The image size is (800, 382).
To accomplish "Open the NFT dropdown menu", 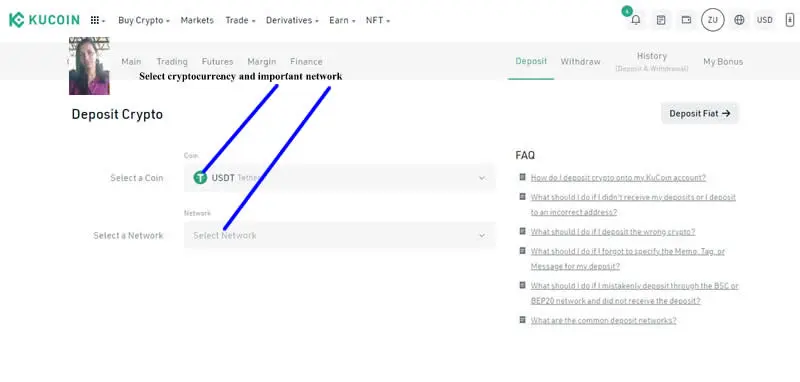I will point(378,20).
